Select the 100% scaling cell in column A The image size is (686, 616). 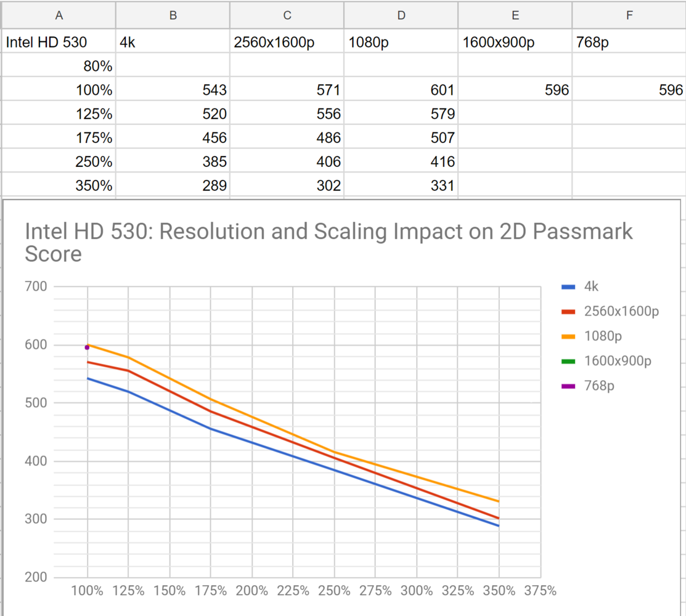click(59, 89)
